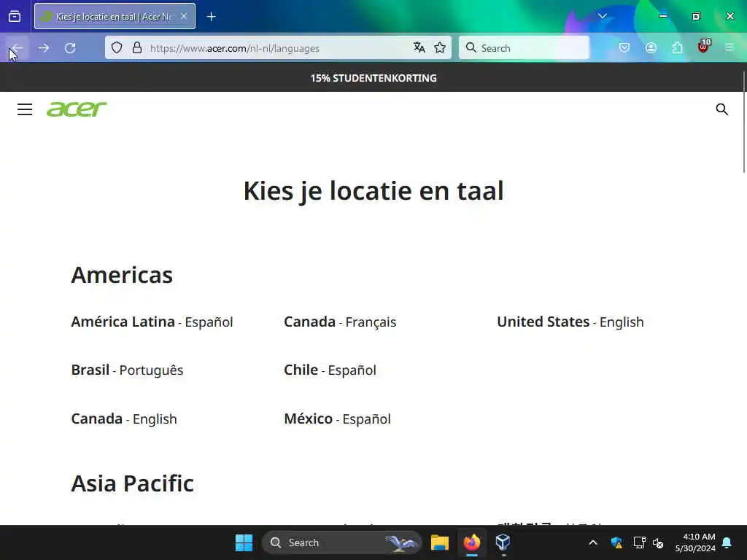Image resolution: width=747 pixels, height=560 pixels.
Task: Open Pocket save icon
Action: [624, 47]
